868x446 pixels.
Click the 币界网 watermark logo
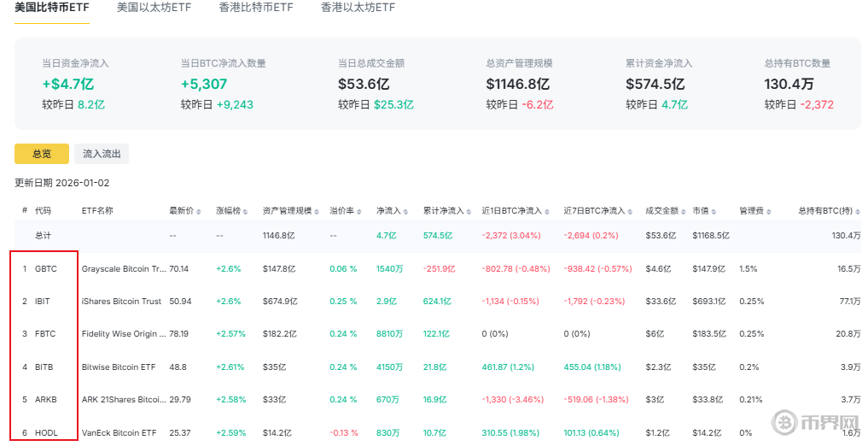(x=815, y=422)
